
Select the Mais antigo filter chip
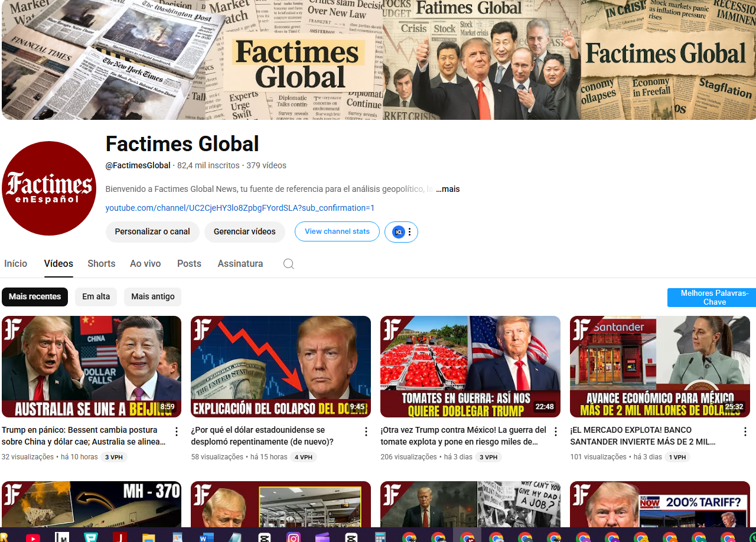pyautogui.click(x=152, y=296)
